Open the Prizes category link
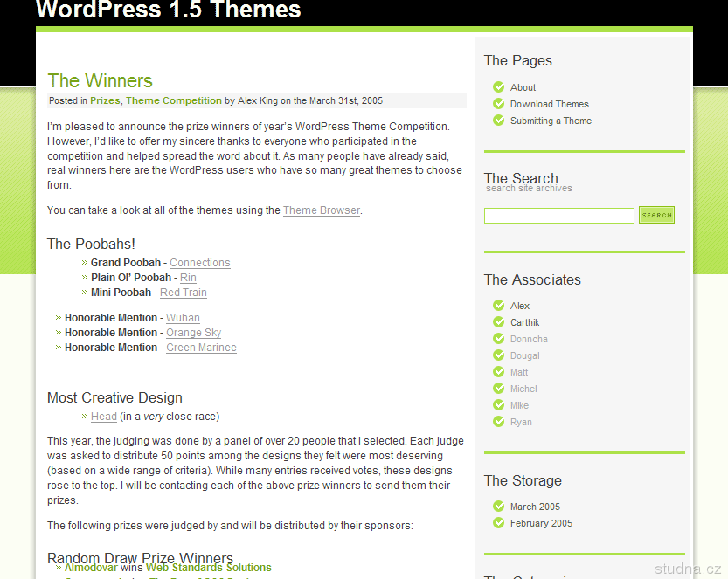Screen dimensions: 728x579 [105, 100]
